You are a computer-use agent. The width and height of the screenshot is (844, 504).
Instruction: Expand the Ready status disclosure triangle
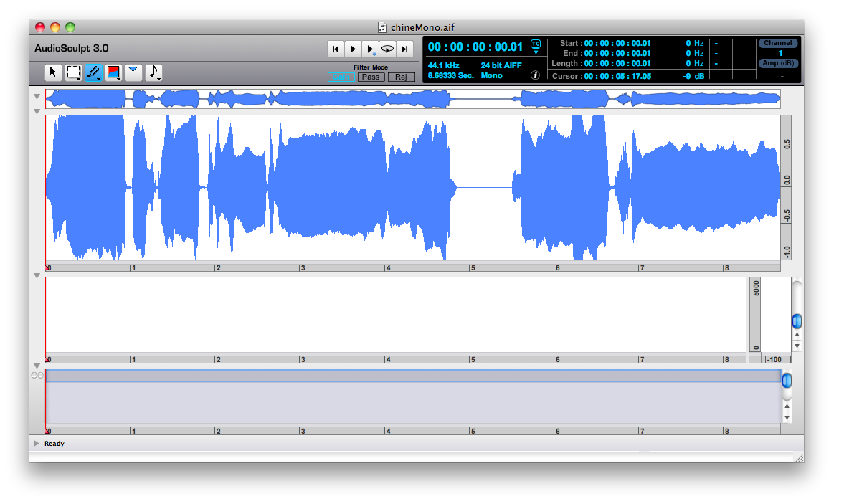click(36, 443)
